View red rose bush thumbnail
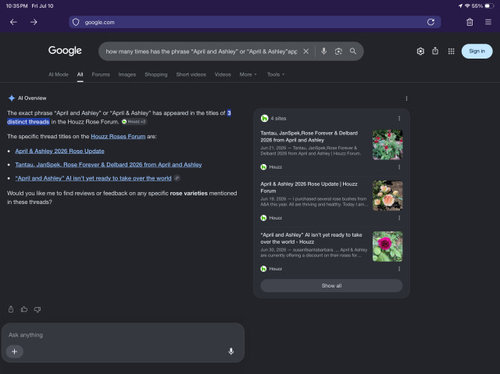Image resolution: width=500 pixels, height=374 pixels. pyautogui.click(x=387, y=145)
